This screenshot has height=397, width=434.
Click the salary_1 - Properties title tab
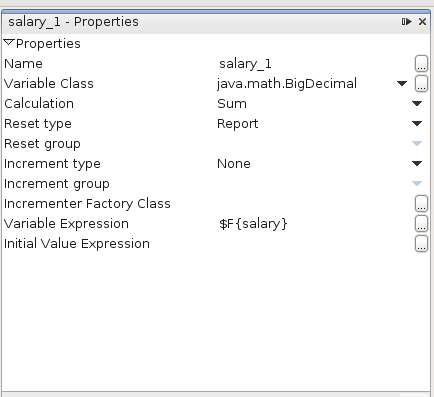(73, 22)
